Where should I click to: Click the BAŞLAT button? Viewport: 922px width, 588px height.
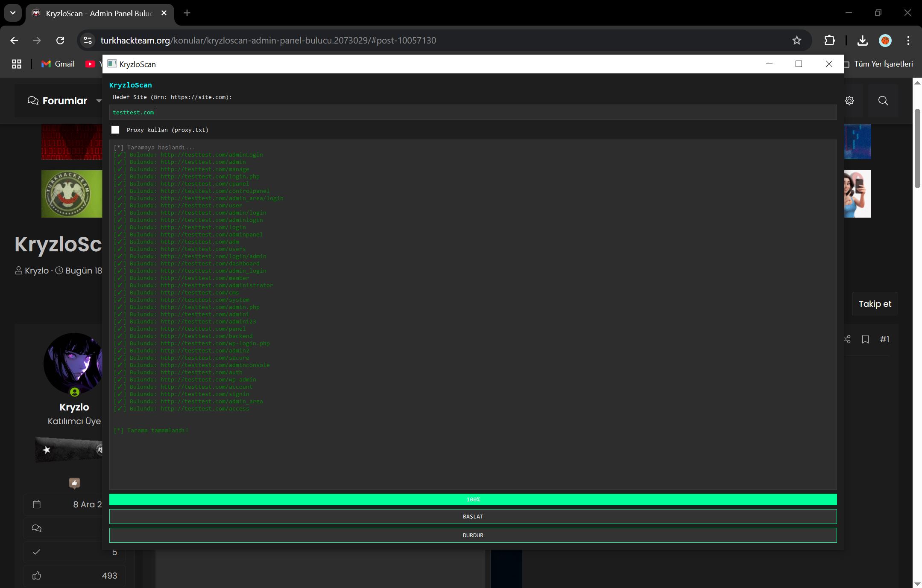click(x=473, y=516)
